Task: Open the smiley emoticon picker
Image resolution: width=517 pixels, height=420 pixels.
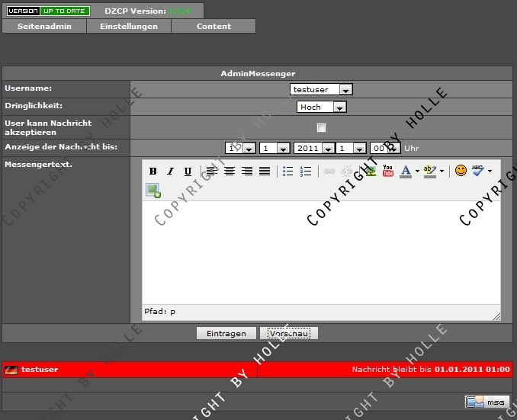Action: (x=461, y=171)
